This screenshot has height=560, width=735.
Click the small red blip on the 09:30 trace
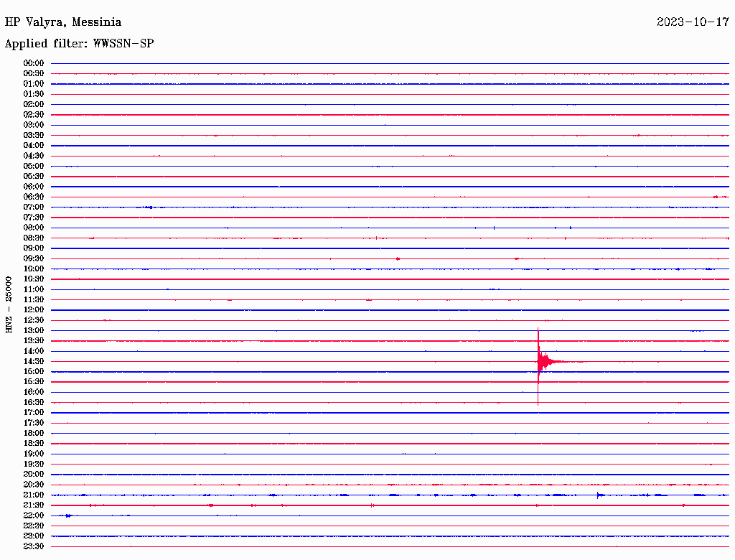tap(398, 259)
